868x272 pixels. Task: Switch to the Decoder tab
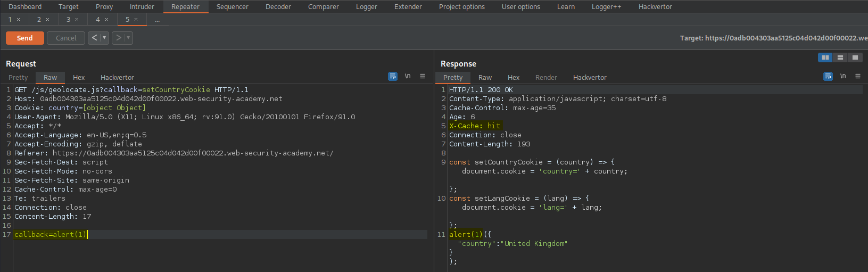(278, 6)
